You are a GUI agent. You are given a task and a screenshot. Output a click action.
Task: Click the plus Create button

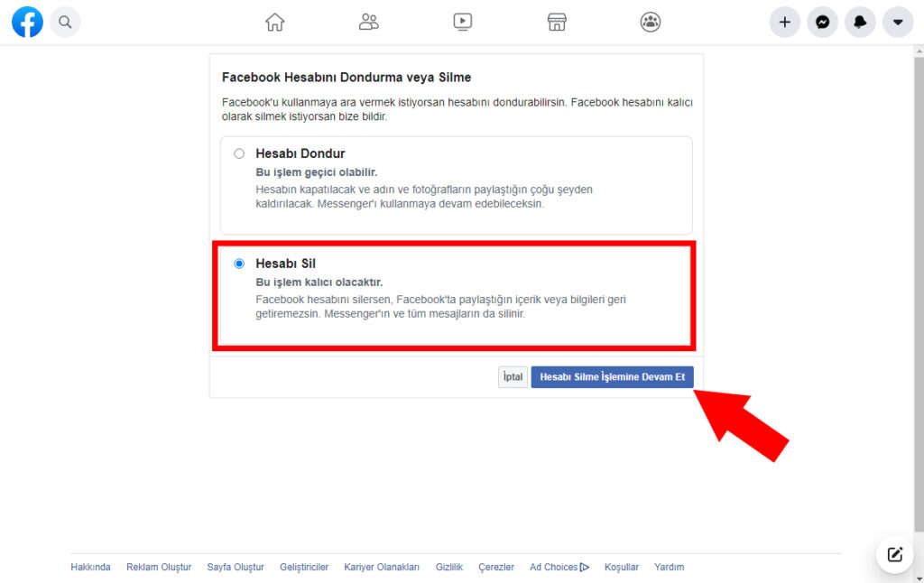(x=784, y=23)
